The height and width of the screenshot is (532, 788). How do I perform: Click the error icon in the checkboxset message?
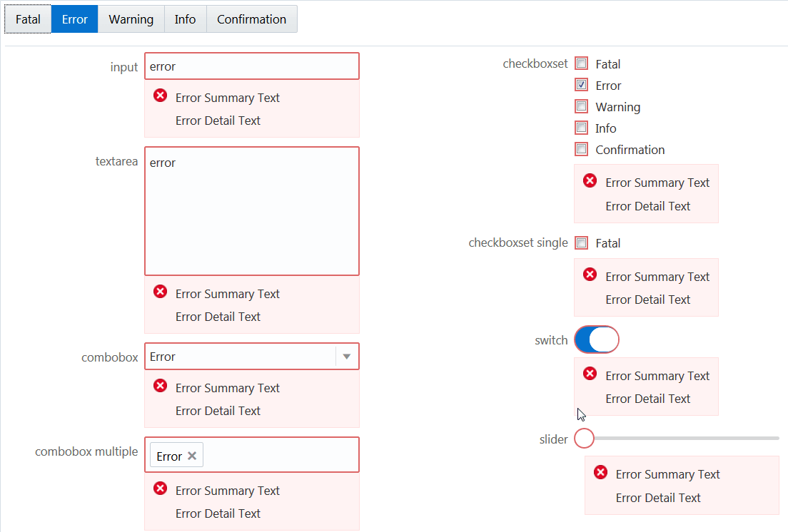(x=590, y=180)
